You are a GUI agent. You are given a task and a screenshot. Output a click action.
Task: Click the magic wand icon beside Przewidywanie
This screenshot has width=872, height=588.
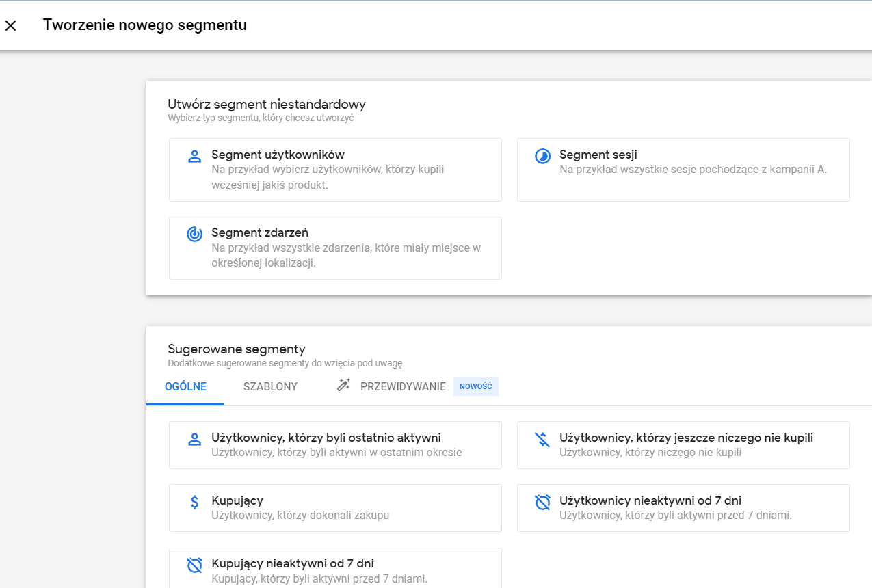[343, 386]
